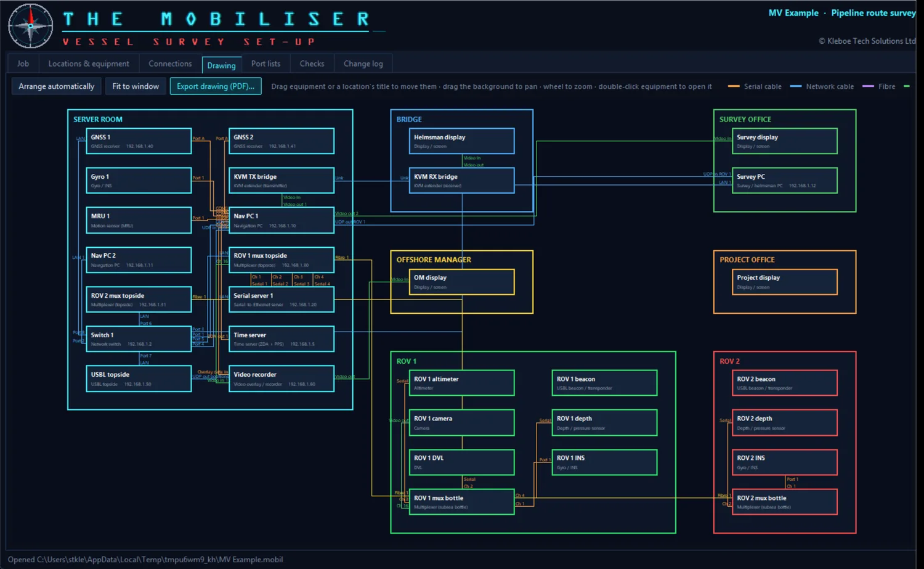Switch to Locations & equipment tab
This screenshot has width=924, height=569.
[89, 63]
